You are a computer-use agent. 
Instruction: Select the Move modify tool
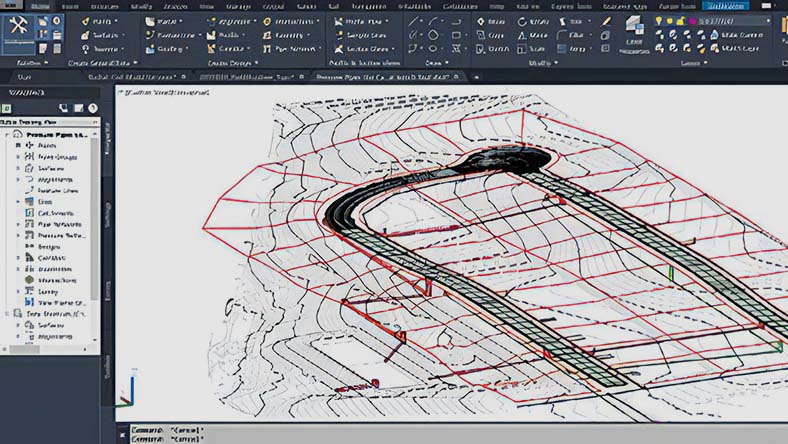pyautogui.click(x=491, y=22)
